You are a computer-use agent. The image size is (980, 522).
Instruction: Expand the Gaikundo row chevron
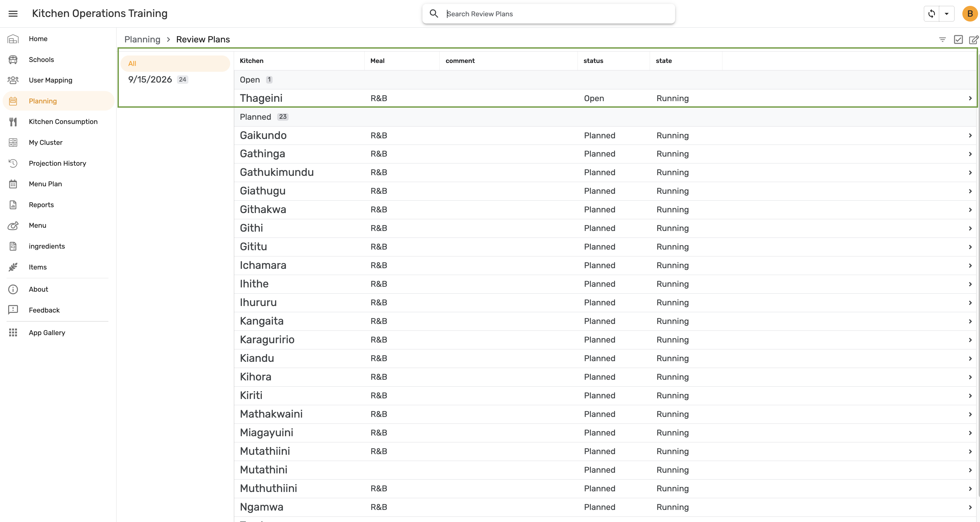click(x=970, y=136)
